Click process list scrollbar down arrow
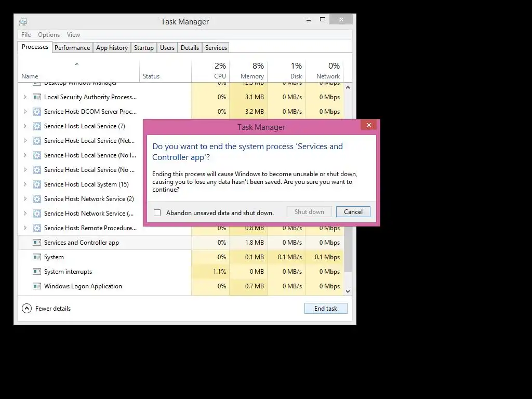Viewport: 532px width, 399px height. click(348, 291)
